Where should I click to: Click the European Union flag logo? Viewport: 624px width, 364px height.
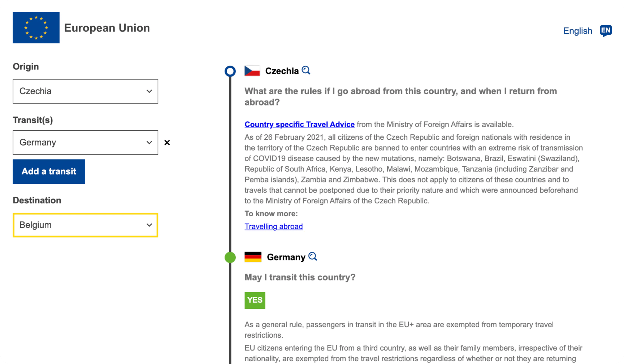(x=36, y=28)
